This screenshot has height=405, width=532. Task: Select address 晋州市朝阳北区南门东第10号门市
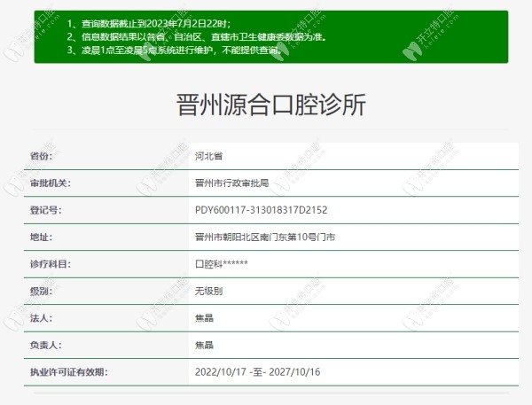(x=265, y=238)
